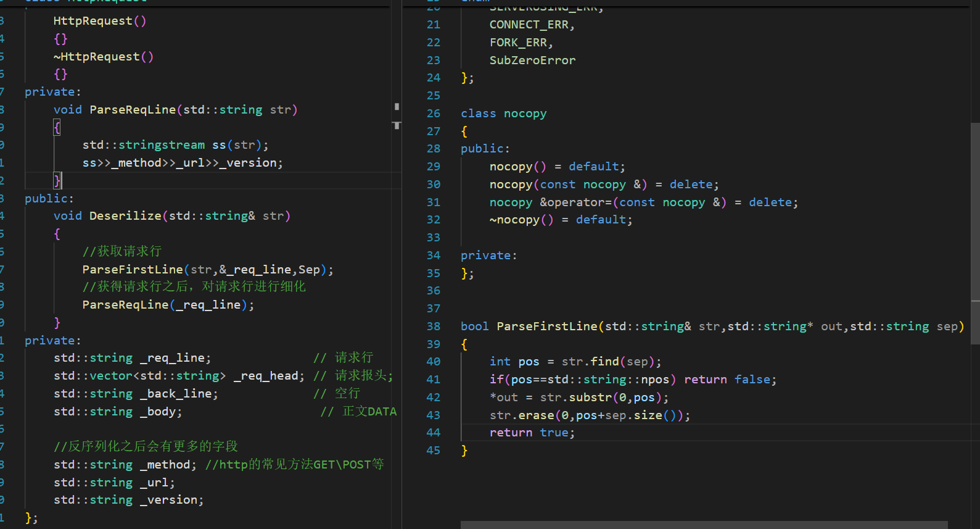This screenshot has width=980, height=529.
Task: Click the Deserilize function name
Action: [x=125, y=216]
